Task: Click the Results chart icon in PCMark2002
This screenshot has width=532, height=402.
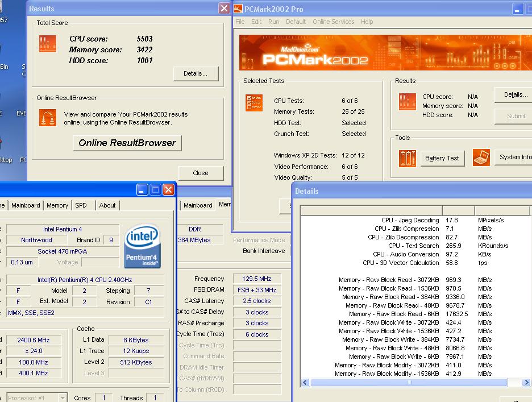Action: [x=408, y=102]
